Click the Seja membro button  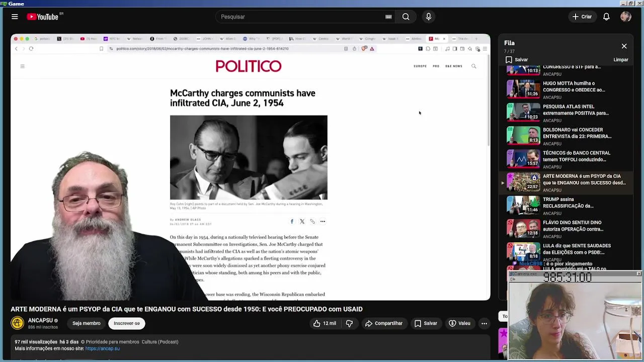(x=86, y=323)
